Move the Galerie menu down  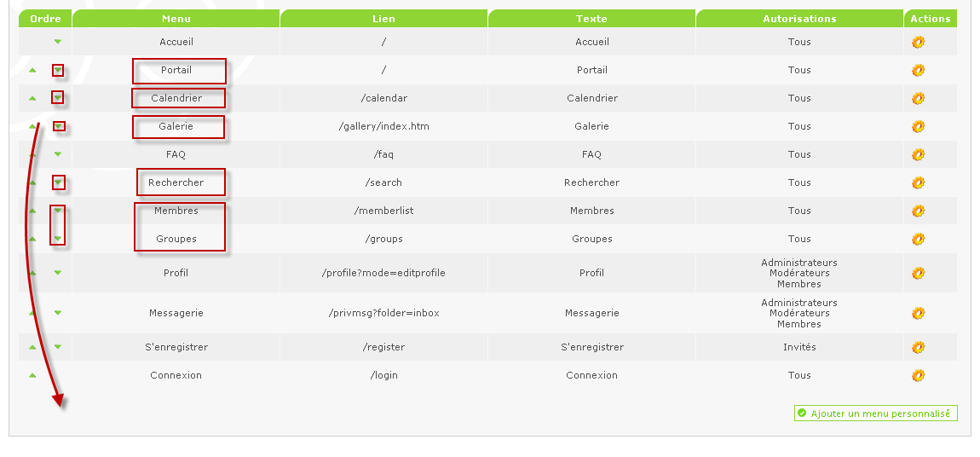click(x=58, y=126)
